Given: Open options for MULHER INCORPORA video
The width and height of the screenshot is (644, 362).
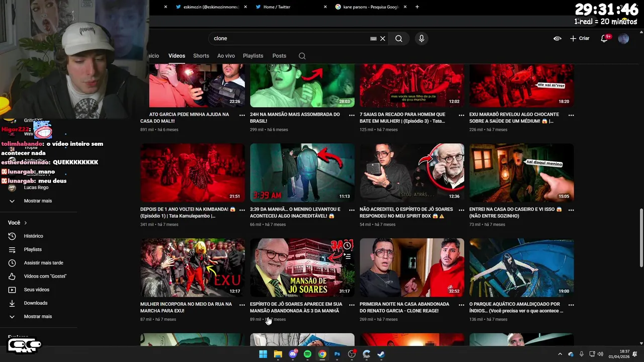Looking at the screenshot, I should (242, 305).
